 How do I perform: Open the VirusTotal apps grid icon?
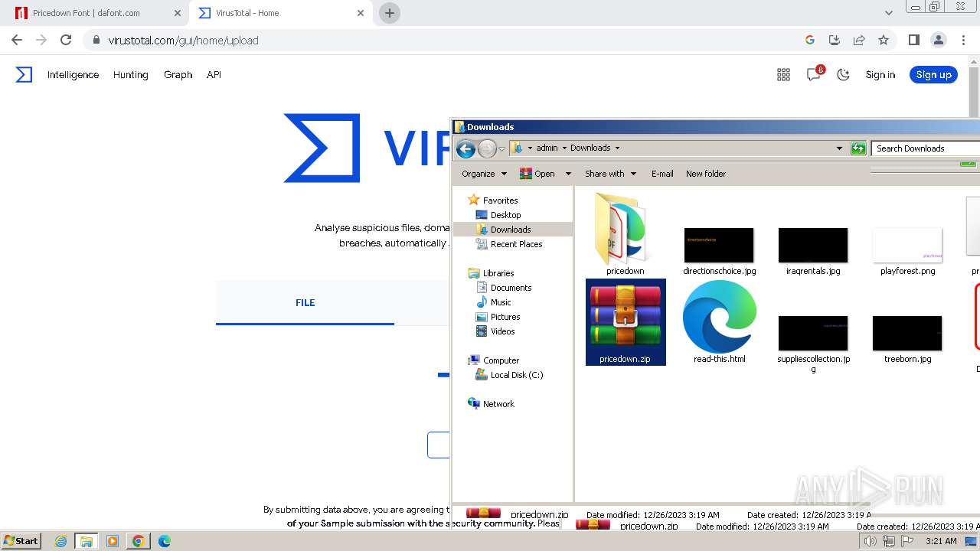[x=783, y=74]
